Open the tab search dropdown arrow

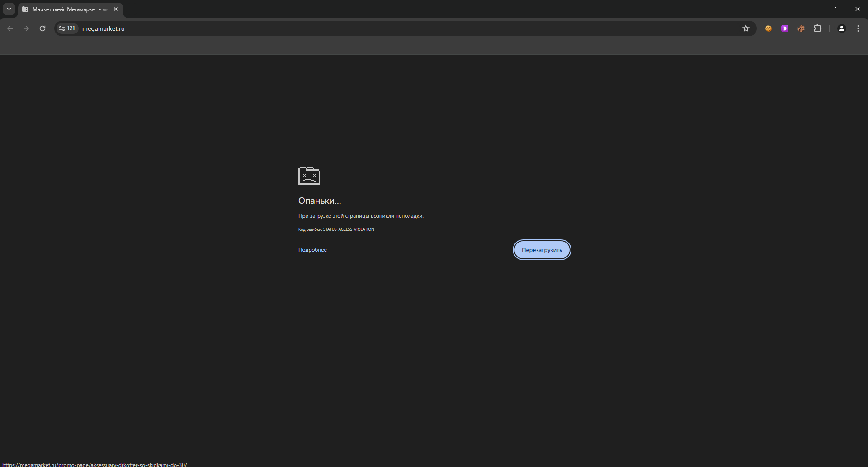click(x=9, y=9)
